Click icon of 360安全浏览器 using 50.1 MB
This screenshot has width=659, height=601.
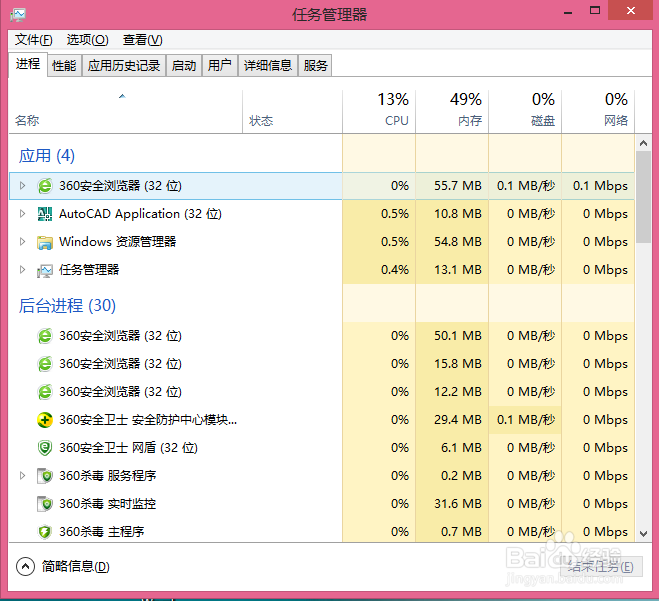45,336
